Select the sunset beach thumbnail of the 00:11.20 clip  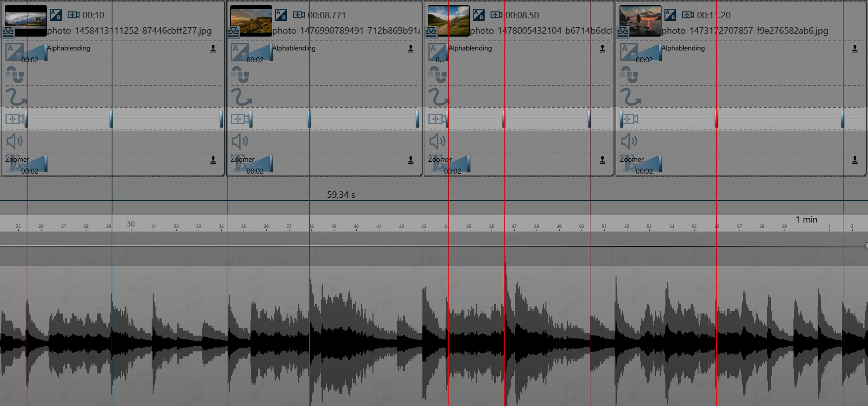coord(640,20)
